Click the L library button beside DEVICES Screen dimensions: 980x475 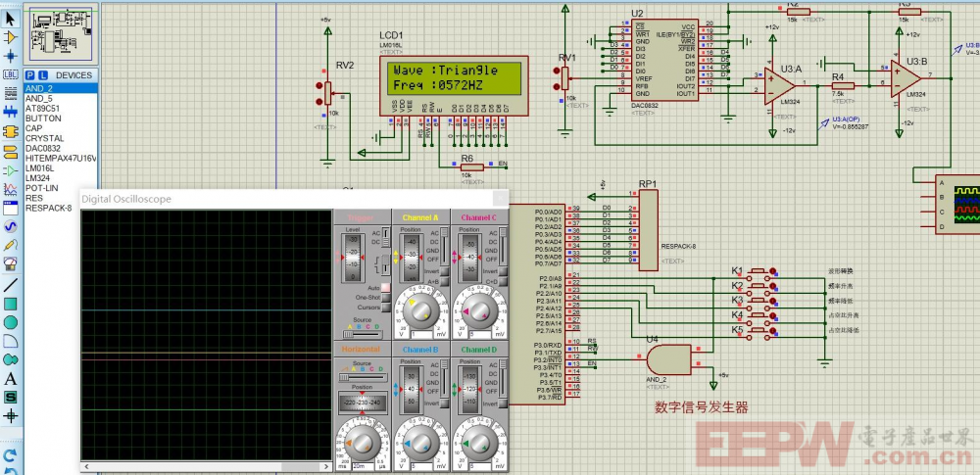[x=41, y=75]
